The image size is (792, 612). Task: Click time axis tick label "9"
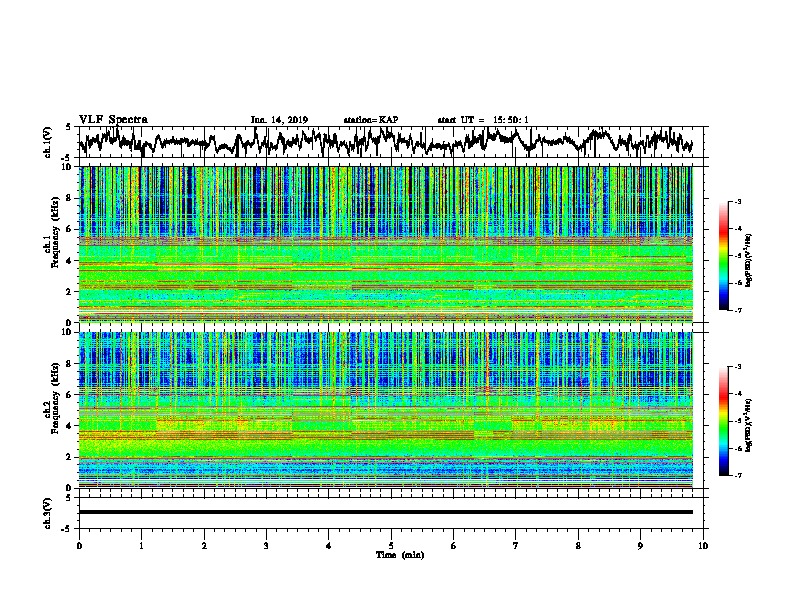640,546
